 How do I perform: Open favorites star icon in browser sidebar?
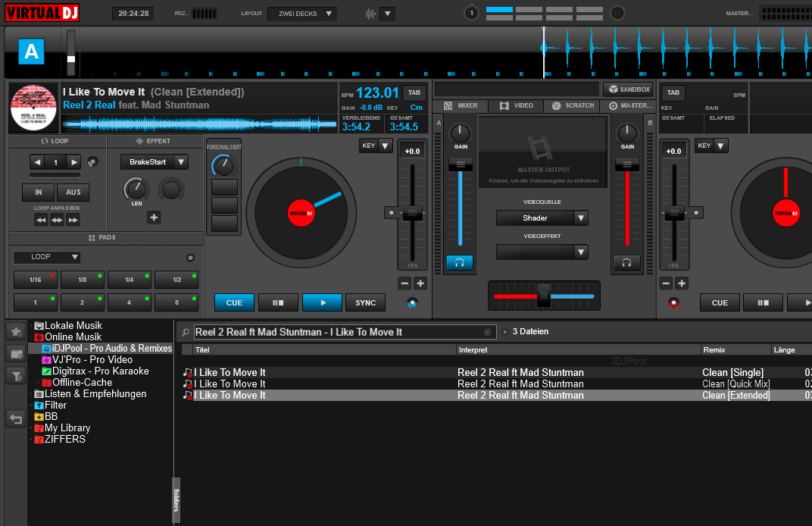[x=16, y=332]
